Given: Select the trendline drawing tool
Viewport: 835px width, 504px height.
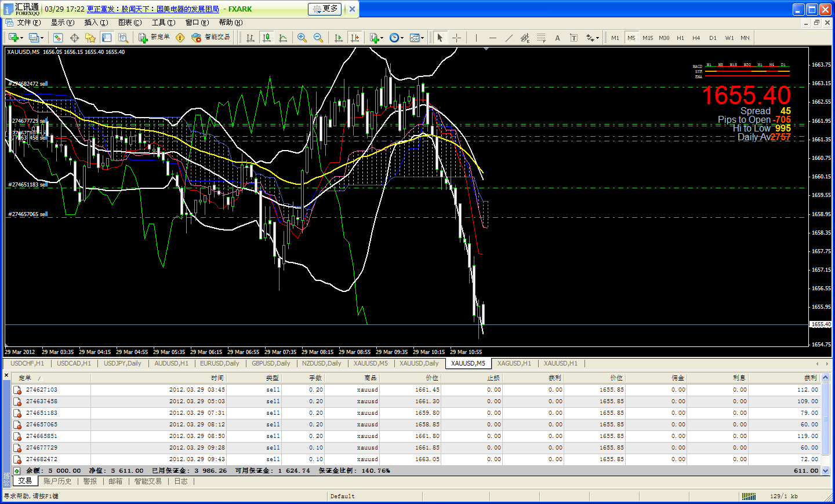Looking at the screenshot, I should tap(509, 38).
